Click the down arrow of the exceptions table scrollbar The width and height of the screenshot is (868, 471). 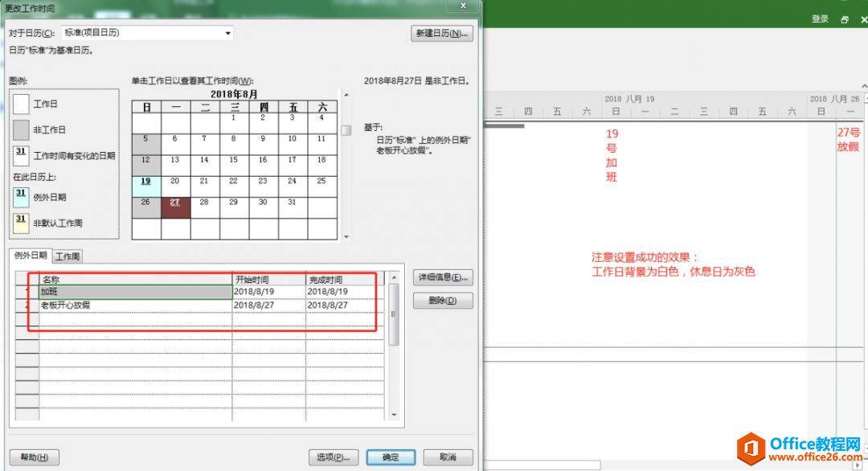tap(394, 416)
